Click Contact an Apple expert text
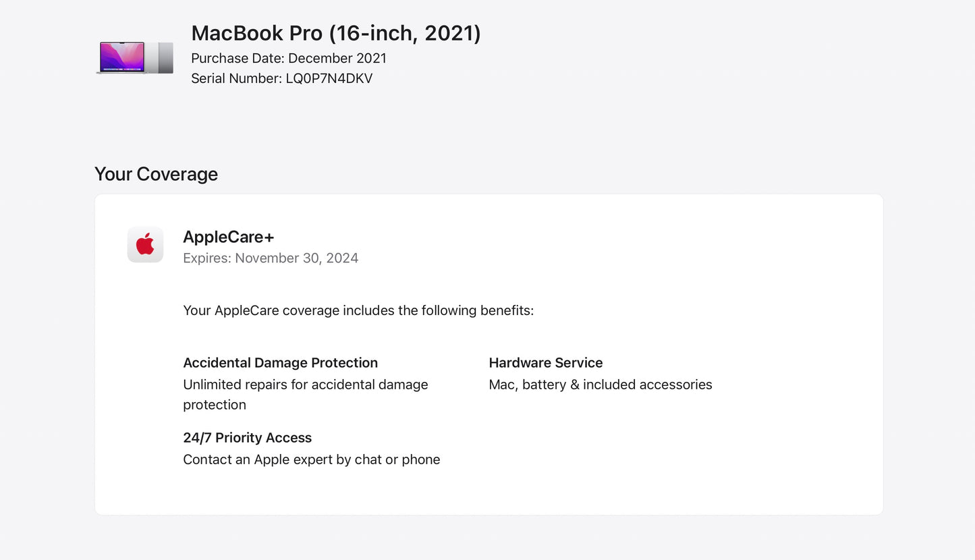This screenshot has width=975, height=560. 311,459
